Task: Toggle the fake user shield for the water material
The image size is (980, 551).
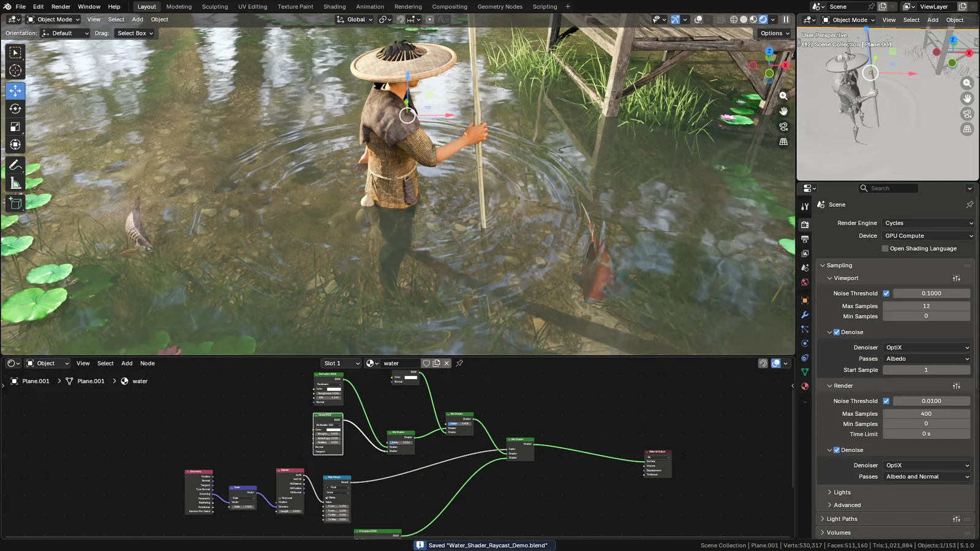Action: pos(426,362)
